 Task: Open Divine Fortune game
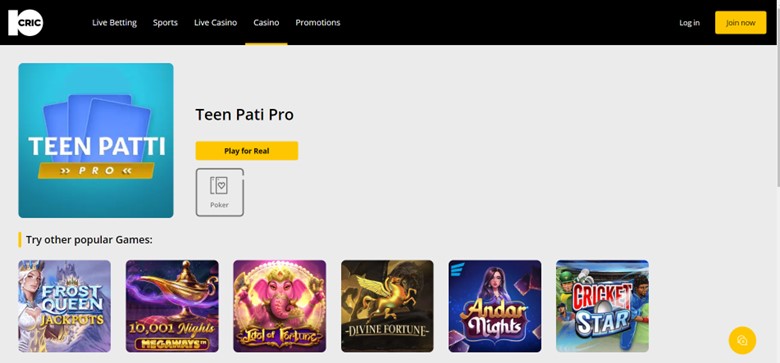click(387, 306)
